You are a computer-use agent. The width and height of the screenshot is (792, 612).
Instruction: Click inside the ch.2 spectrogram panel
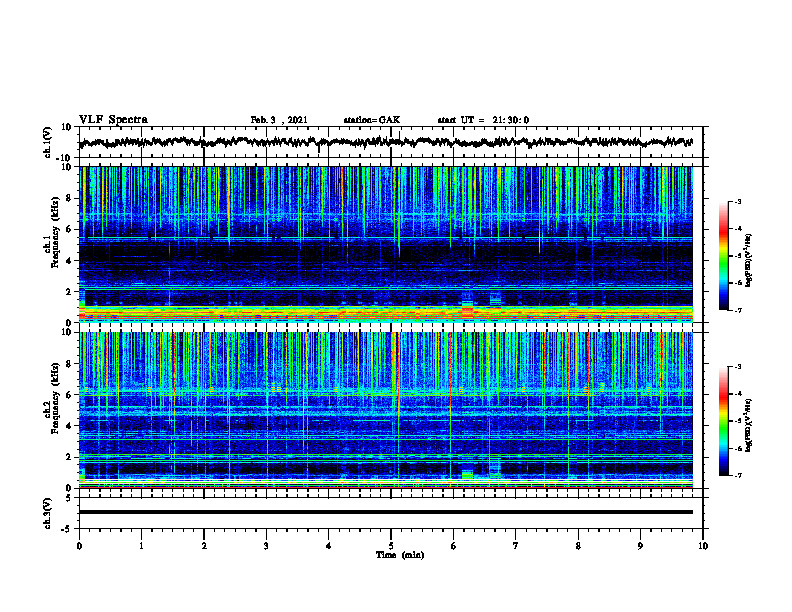pyautogui.click(x=385, y=410)
